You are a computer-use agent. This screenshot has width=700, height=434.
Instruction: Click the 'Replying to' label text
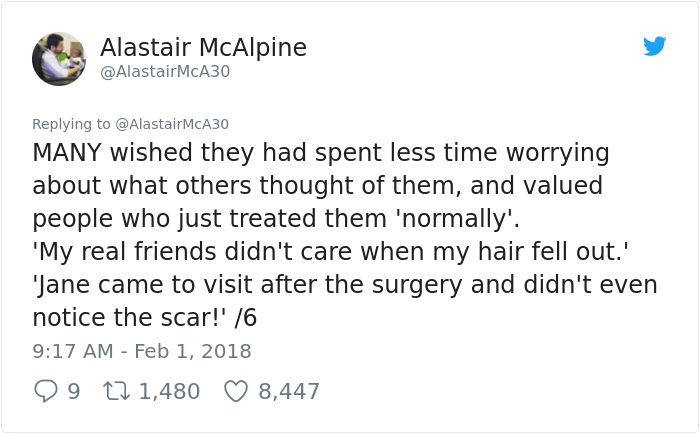click(x=71, y=124)
